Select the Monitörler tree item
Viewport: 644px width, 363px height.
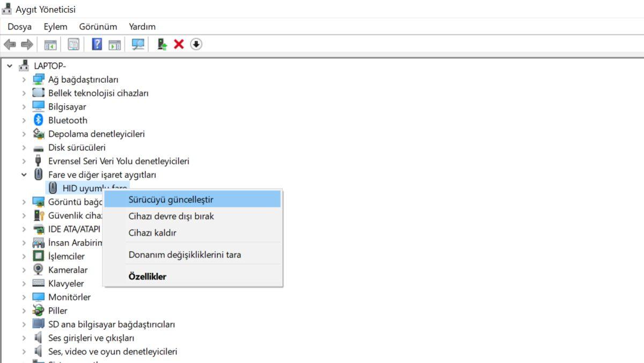[69, 297]
